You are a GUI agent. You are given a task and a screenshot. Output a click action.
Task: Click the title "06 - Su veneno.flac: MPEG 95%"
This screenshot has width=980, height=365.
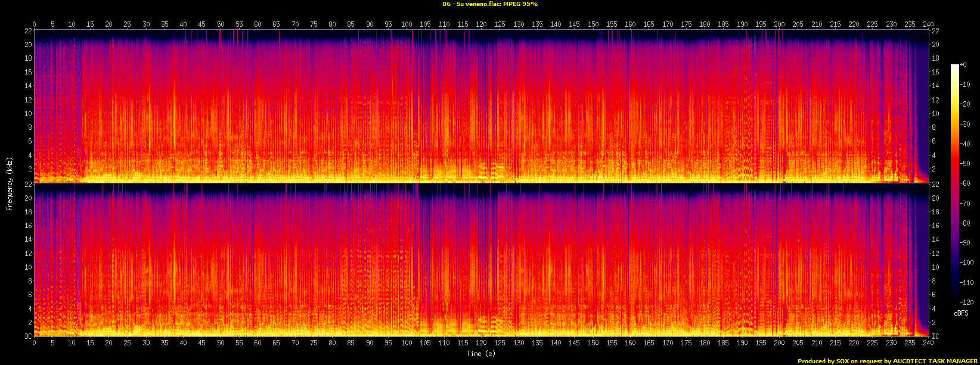490,4
